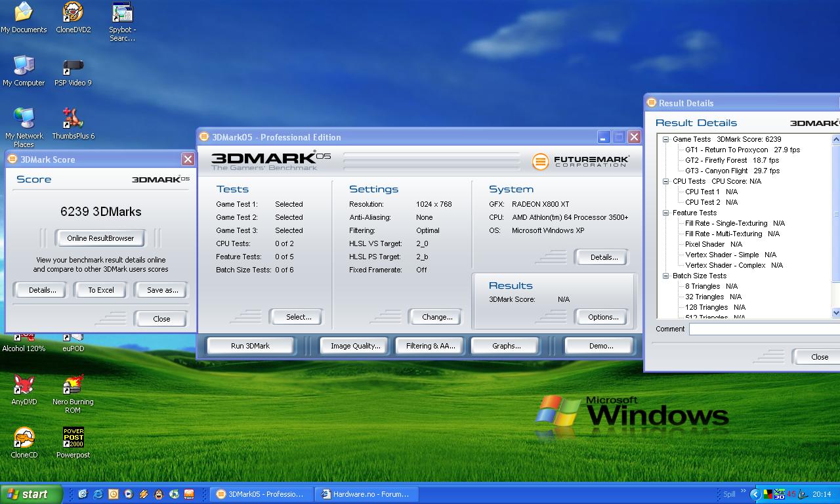The height and width of the screenshot is (504, 840).
Task: Select the Spybot Search desktop icon
Action: tap(122, 22)
